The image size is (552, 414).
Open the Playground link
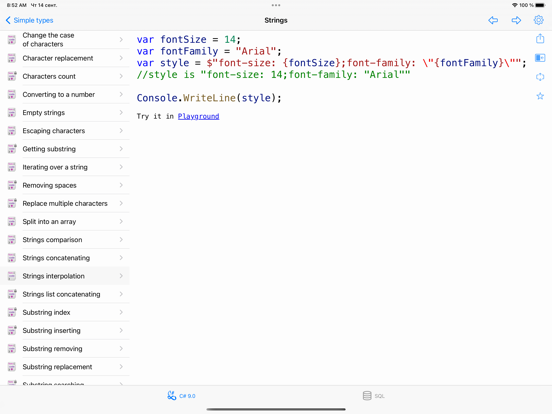pyautogui.click(x=198, y=116)
